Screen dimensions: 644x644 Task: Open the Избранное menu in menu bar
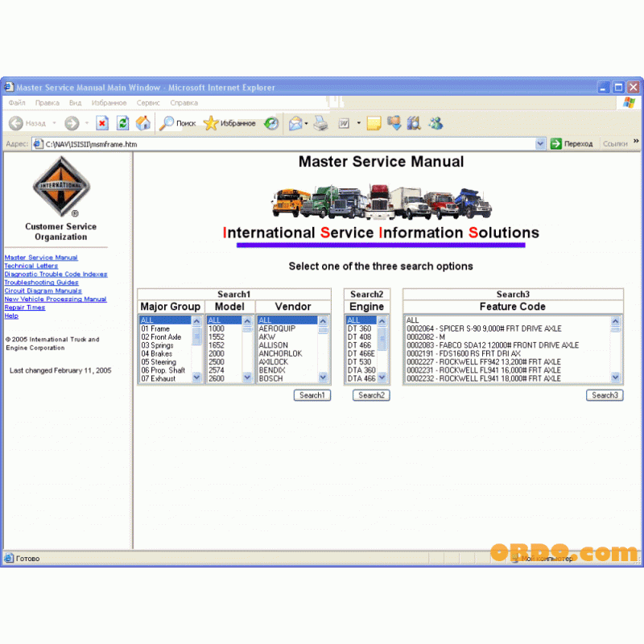(x=109, y=103)
